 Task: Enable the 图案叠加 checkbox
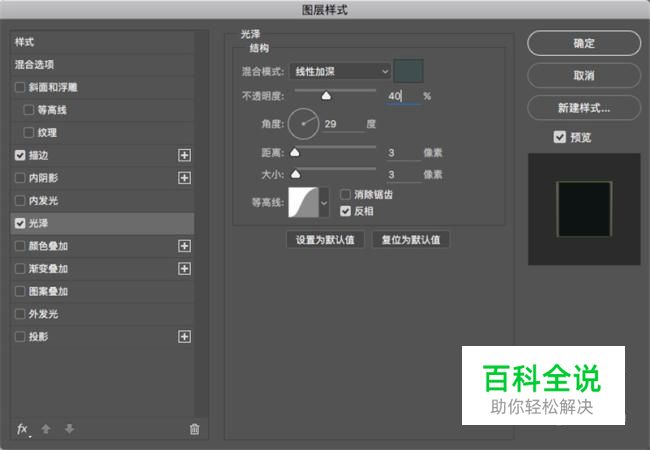20,291
